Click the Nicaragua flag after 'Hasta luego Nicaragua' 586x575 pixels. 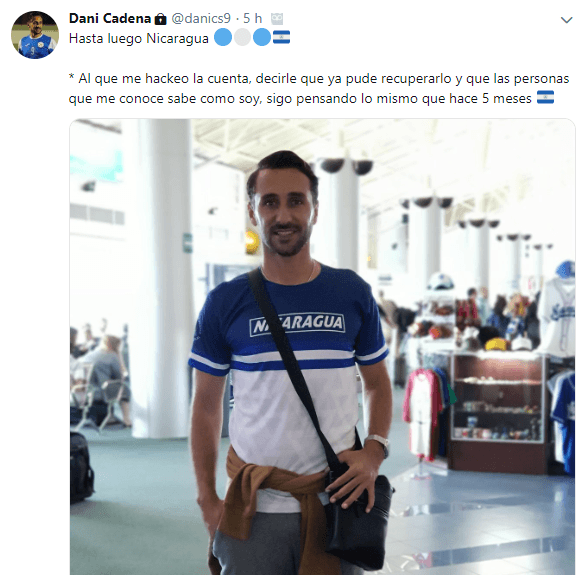click(x=281, y=37)
